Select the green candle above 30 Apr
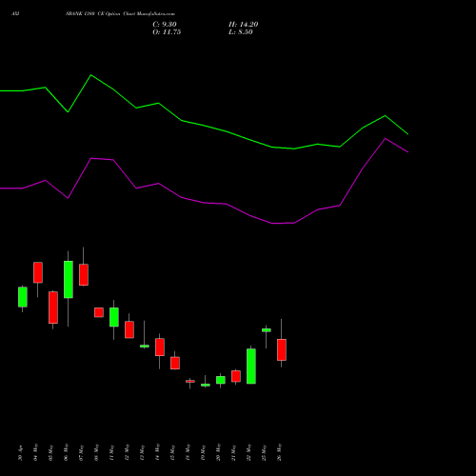 pyautogui.click(x=23, y=297)
